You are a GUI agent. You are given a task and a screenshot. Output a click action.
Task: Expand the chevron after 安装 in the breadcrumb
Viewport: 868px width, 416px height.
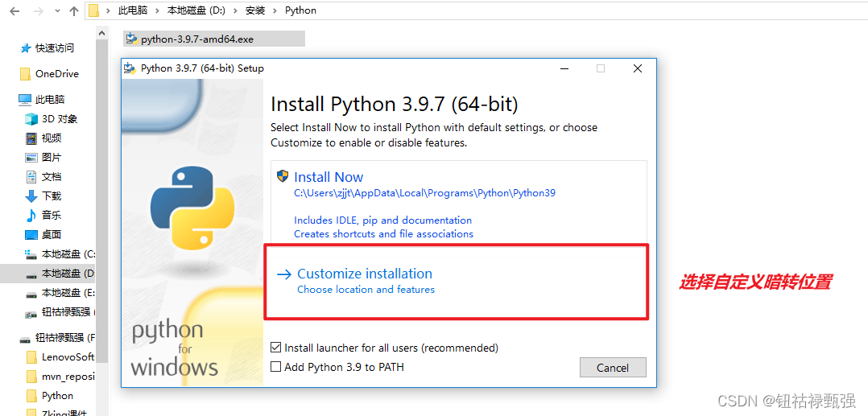pos(275,10)
